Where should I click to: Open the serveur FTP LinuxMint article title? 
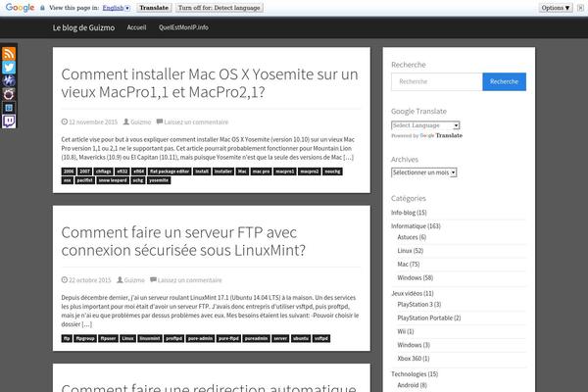pos(183,241)
